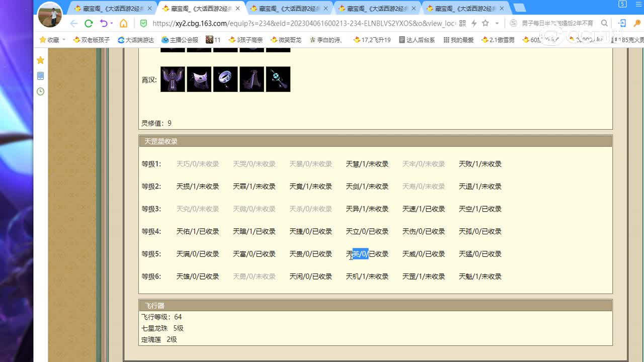Viewport: 644px width, 362px height.
Task: Click the silver ring equipment icon
Action: (x=225, y=79)
